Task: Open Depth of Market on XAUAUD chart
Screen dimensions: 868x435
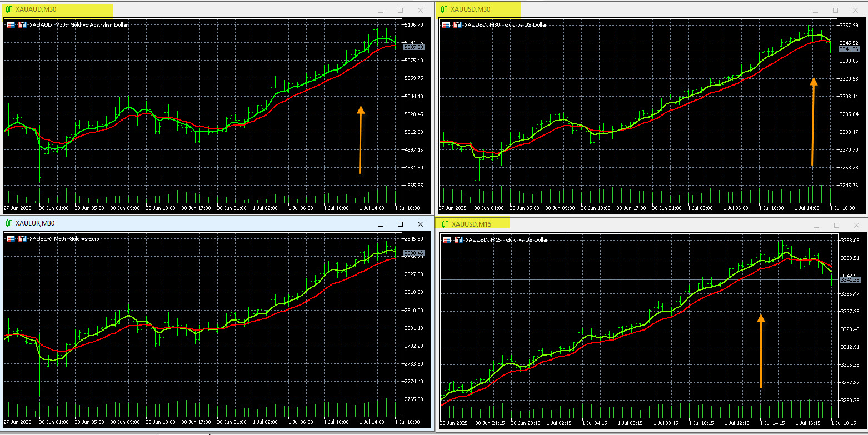Action: point(22,25)
